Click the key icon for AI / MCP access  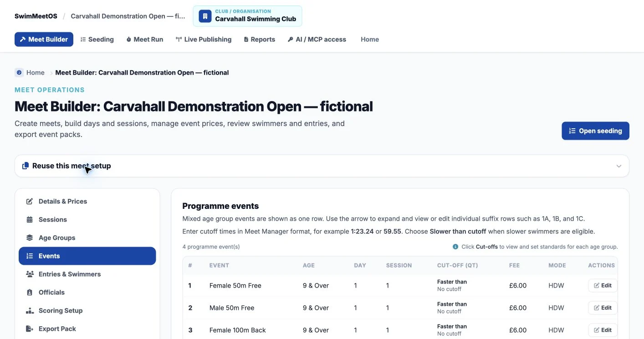290,40
